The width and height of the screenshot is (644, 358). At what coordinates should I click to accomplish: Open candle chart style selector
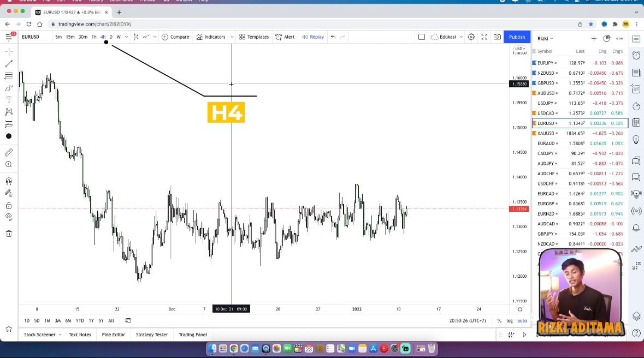pyautogui.click(x=136, y=37)
